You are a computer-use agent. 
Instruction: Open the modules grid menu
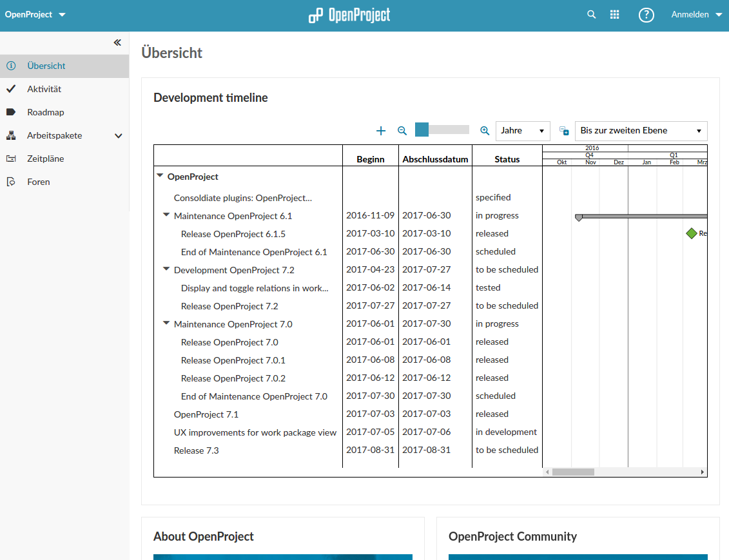click(615, 14)
